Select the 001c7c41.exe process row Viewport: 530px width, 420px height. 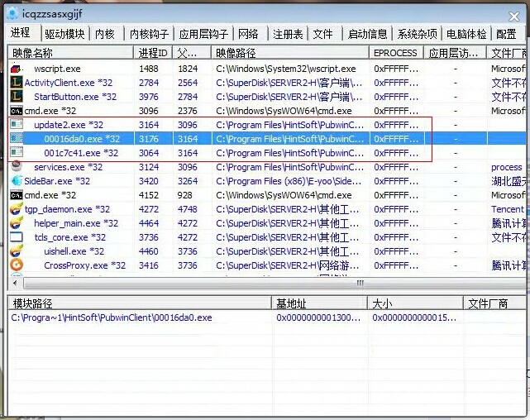[x=81, y=153]
